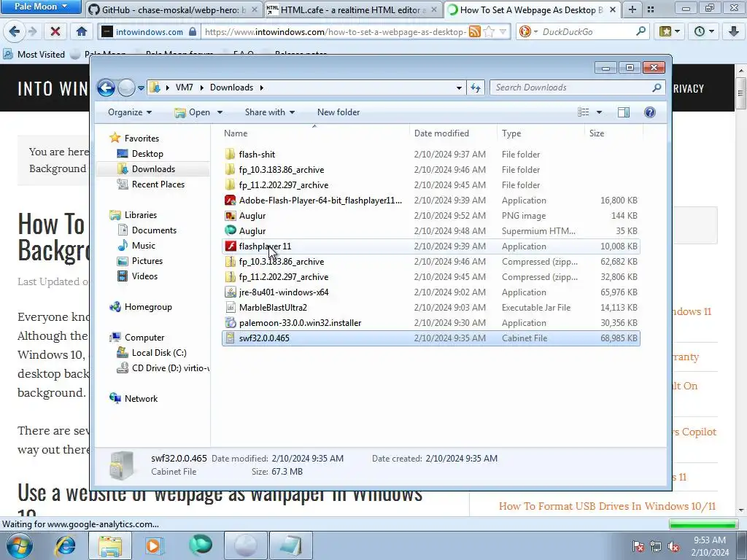The width and height of the screenshot is (747, 560).
Task: Select Downloads in navigation pane
Action: coord(153,169)
